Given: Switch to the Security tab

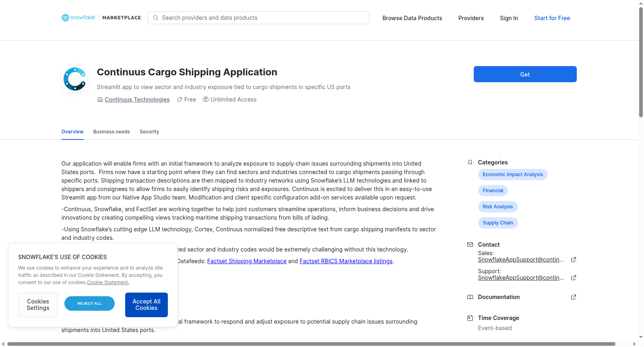Looking at the screenshot, I should click(x=149, y=132).
